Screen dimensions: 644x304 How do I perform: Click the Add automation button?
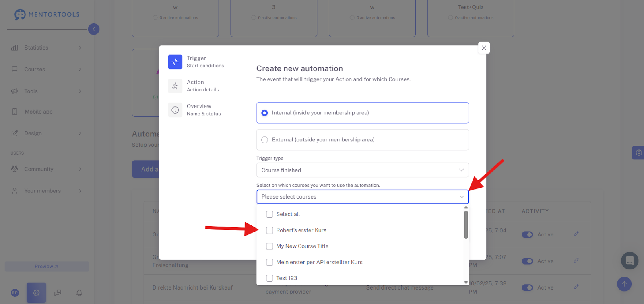[x=146, y=169]
